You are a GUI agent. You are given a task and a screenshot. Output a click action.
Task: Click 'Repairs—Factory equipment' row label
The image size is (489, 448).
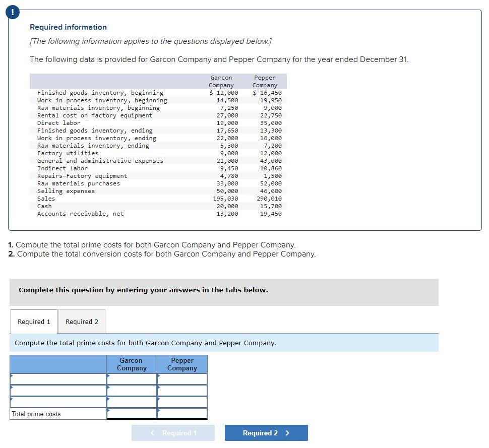click(82, 176)
